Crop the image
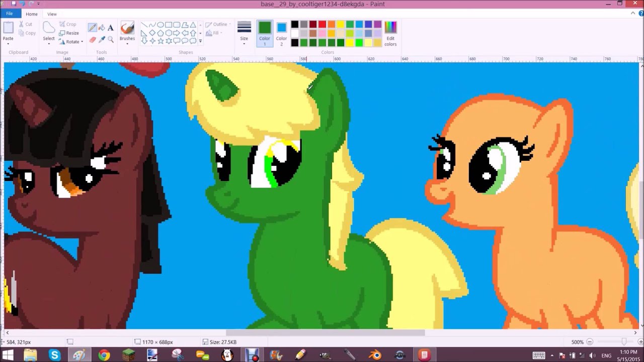This screenshot has width=644, height=362. (67, 24)
